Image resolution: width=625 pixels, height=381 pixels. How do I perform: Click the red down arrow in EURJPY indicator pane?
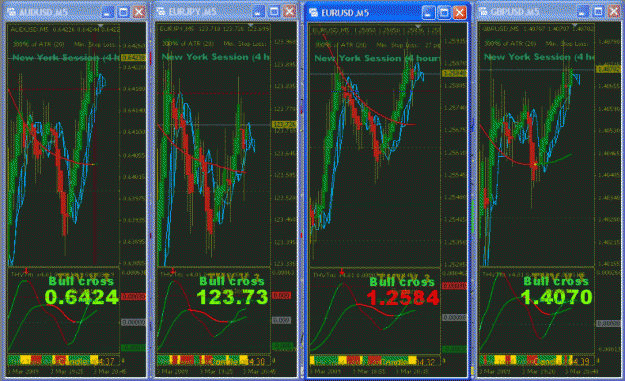pyautogui.click(x=173, y=271)
